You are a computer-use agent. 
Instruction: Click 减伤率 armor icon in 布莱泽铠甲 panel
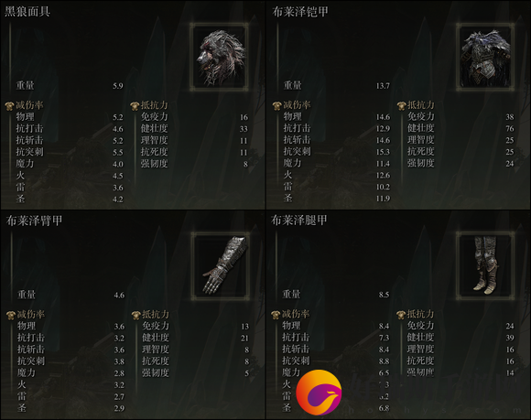coord(277,105)
